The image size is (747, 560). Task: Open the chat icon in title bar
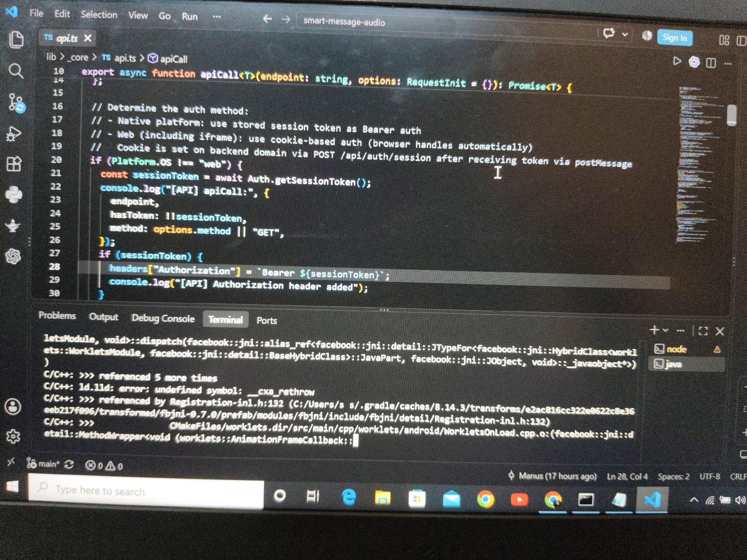[609, 34]
